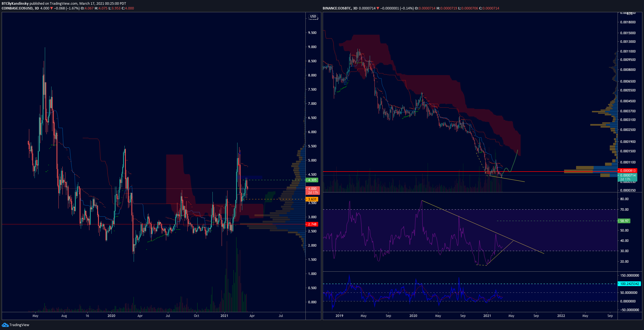Click the 8.000 value on the left price axis
644x330 pixels.
coord(312,75)
